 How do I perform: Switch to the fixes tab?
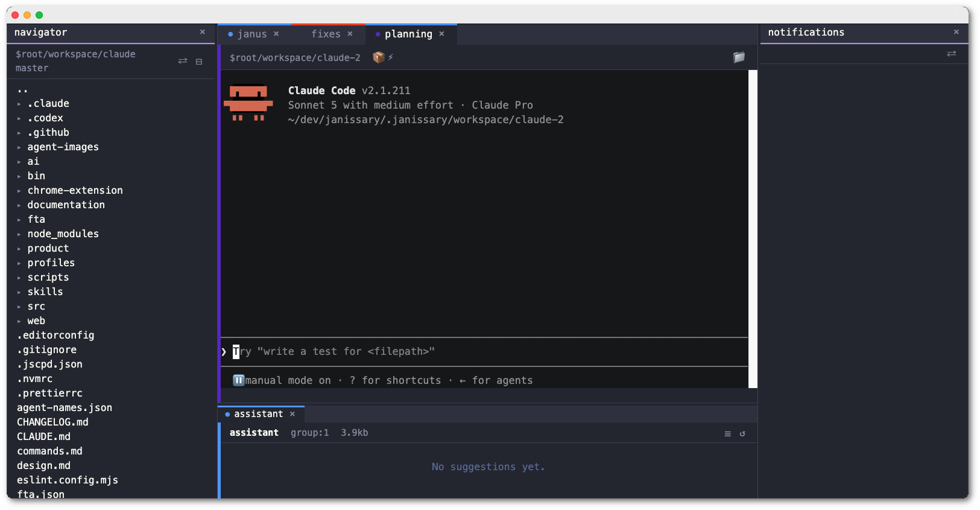pyautogui.click(x=326, y=34)
